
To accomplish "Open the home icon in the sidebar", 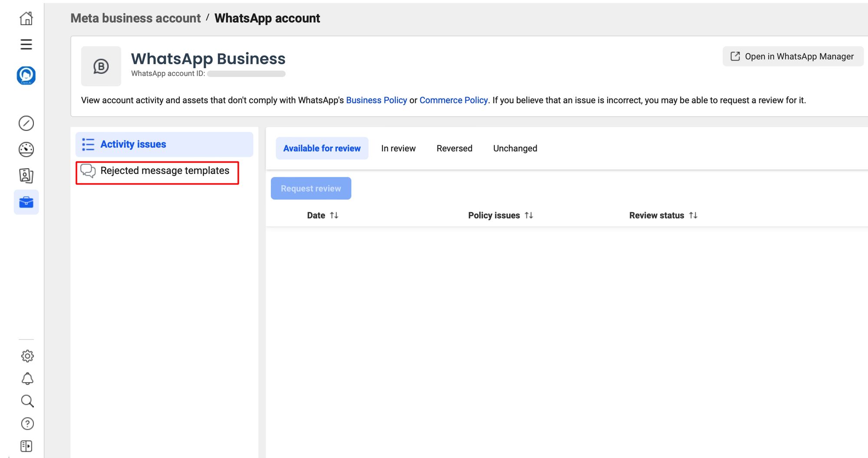I will click(x=26, y=18).
